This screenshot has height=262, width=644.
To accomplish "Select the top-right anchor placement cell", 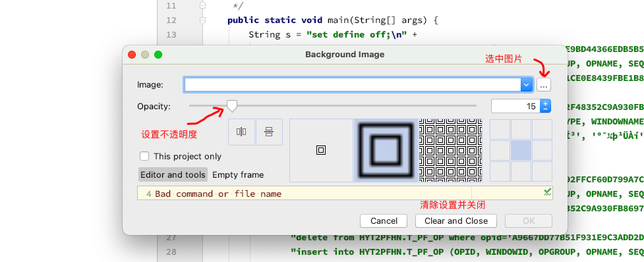I will [x=542, y=130].
